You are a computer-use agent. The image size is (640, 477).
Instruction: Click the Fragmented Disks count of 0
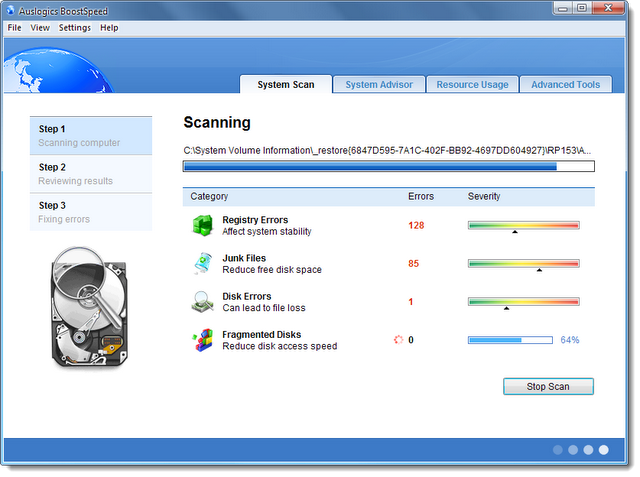(411, 340)
